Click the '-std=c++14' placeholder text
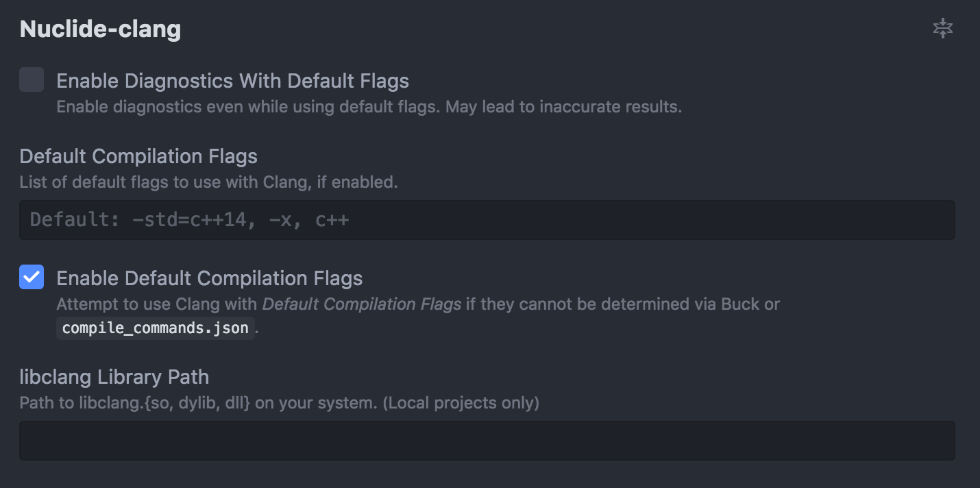 pyautogui.click(x=188, y=221)
